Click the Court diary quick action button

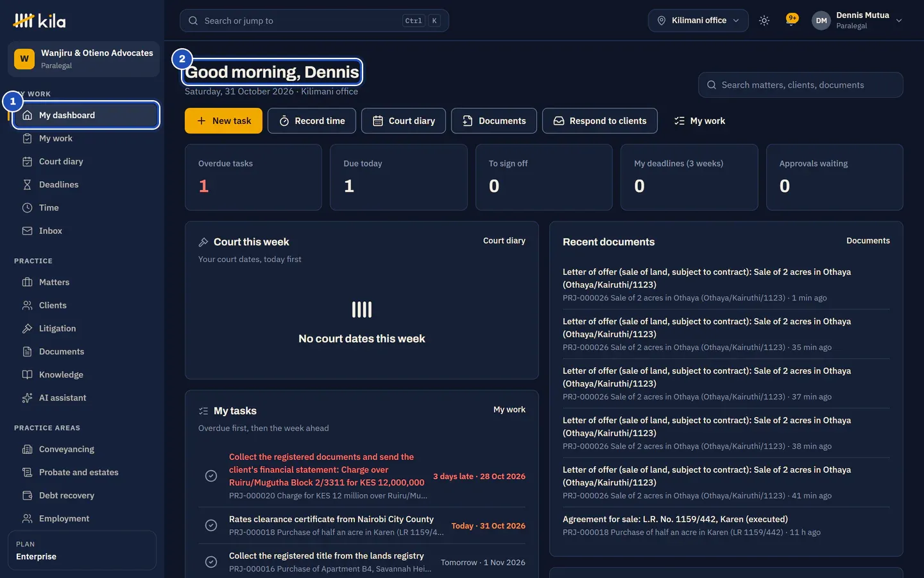(x=404, y=121)
